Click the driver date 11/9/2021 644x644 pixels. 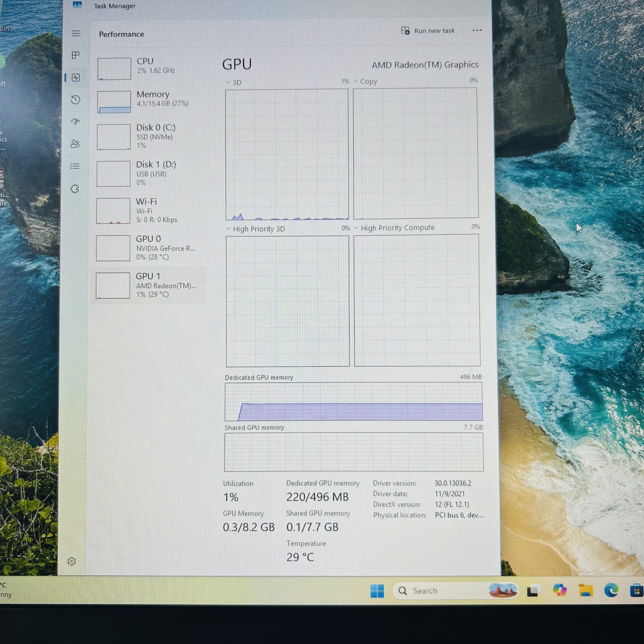pos(450,494)
